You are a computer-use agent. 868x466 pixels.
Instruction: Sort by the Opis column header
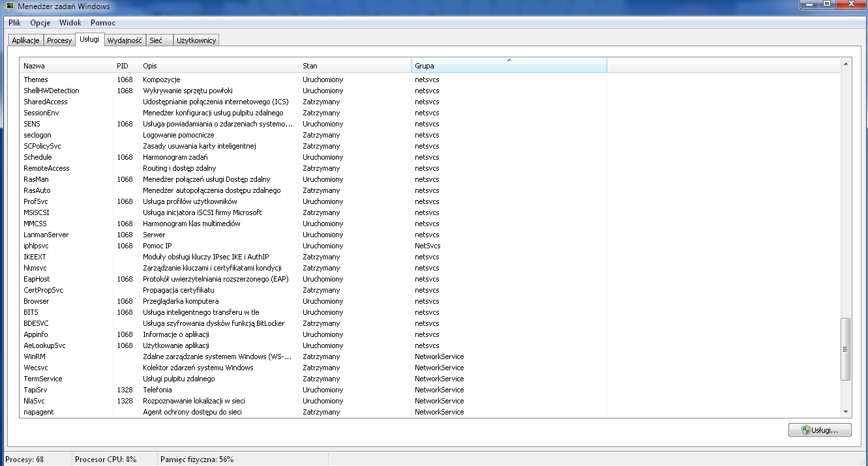pos(219,66)
